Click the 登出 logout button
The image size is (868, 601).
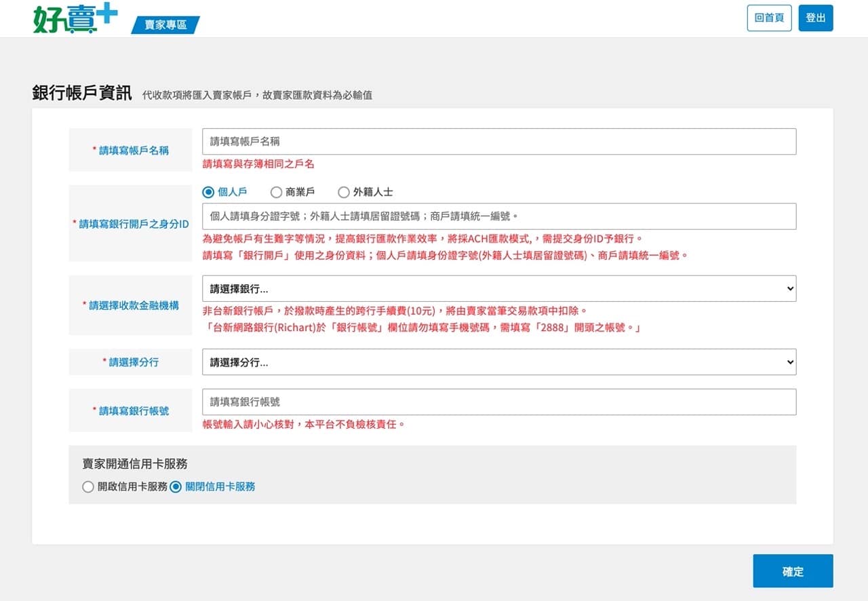tap(816, 18)
